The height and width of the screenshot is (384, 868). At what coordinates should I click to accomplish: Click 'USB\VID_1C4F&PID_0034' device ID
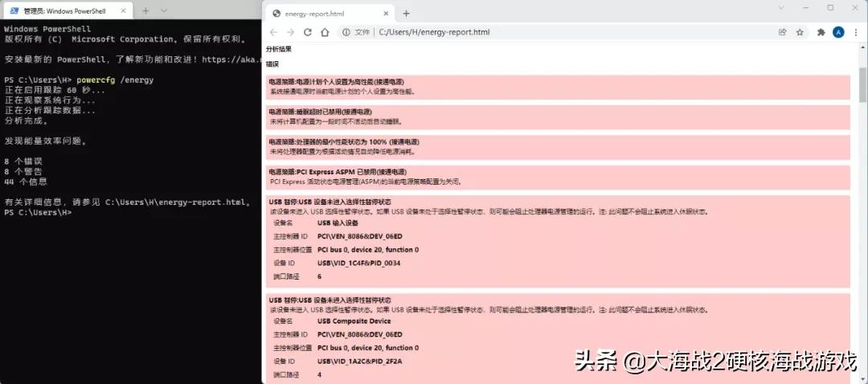pos(358,263)
